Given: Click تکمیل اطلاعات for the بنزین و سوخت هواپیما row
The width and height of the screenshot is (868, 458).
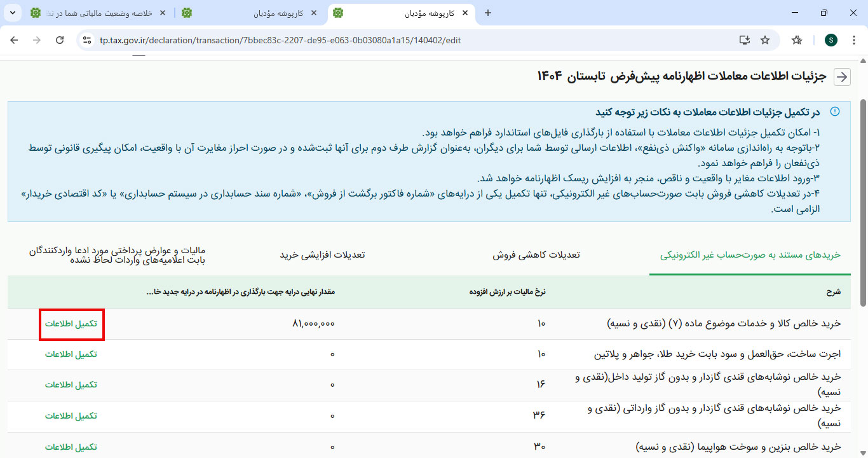Looking at the screenshot, I should click(x=71, y=447).
